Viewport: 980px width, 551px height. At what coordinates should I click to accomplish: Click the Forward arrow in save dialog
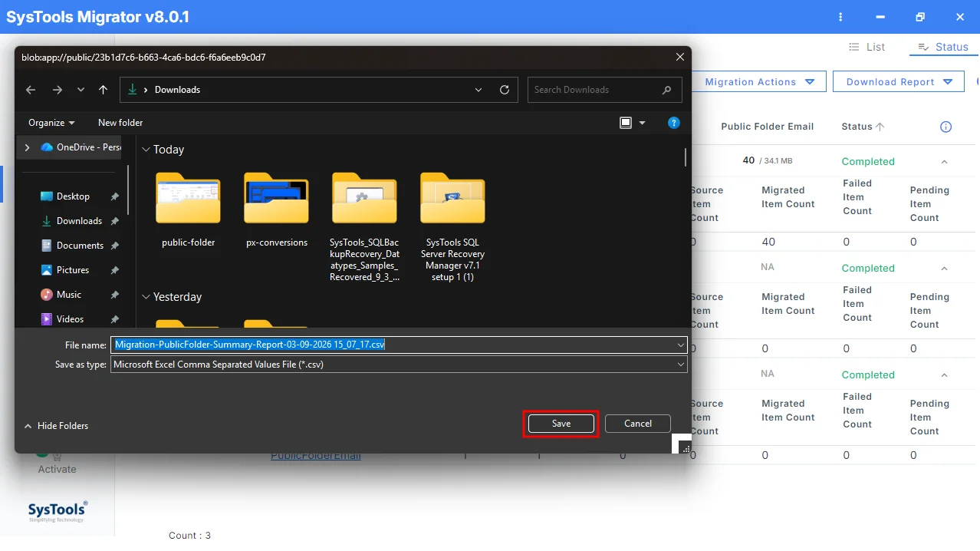pyautogui.click(x=58, y=90)
